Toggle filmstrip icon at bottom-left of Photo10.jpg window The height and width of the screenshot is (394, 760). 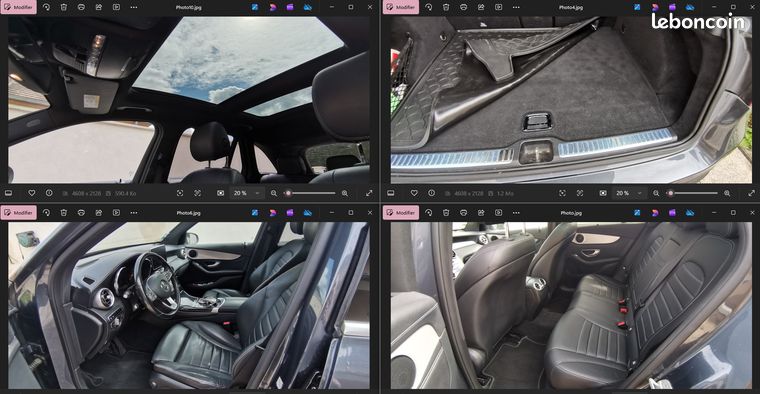pyautogui.click(x=8, y=193)
